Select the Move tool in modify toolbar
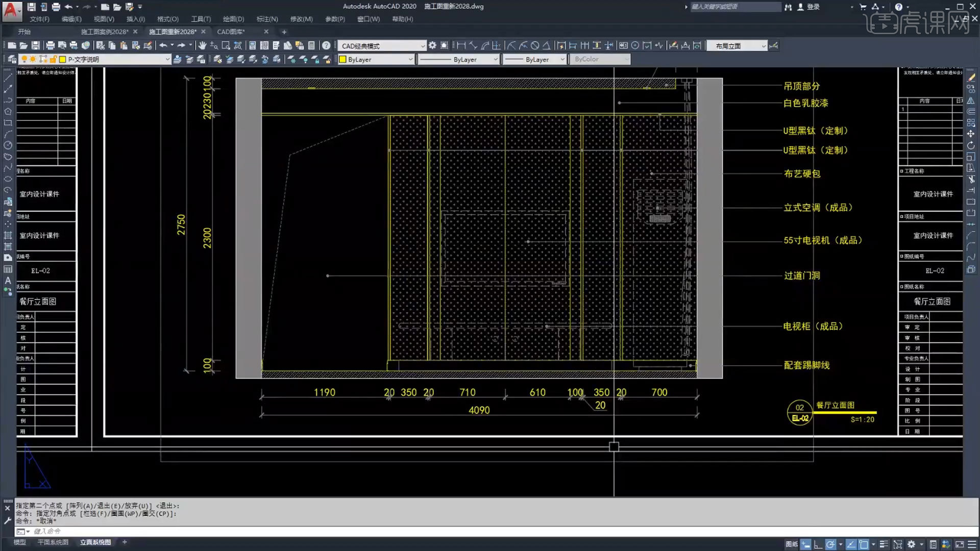The width and height of the screenshot is (980, 551). click(x=971, y=134)
